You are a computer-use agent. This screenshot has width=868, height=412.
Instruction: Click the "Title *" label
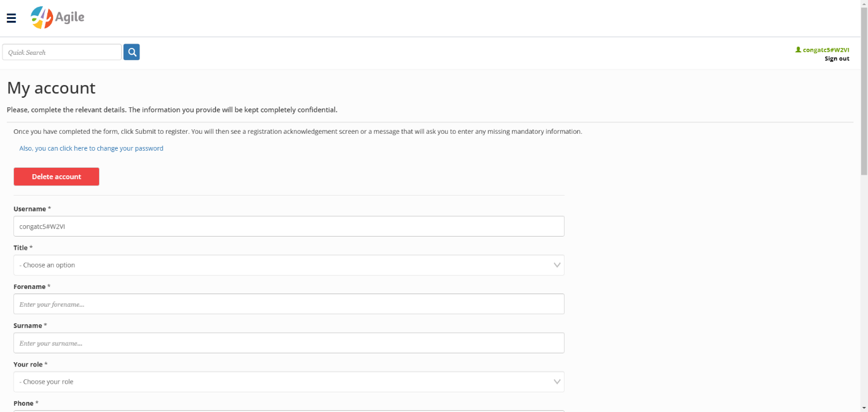pyautogui.click(x=23, y=248)
